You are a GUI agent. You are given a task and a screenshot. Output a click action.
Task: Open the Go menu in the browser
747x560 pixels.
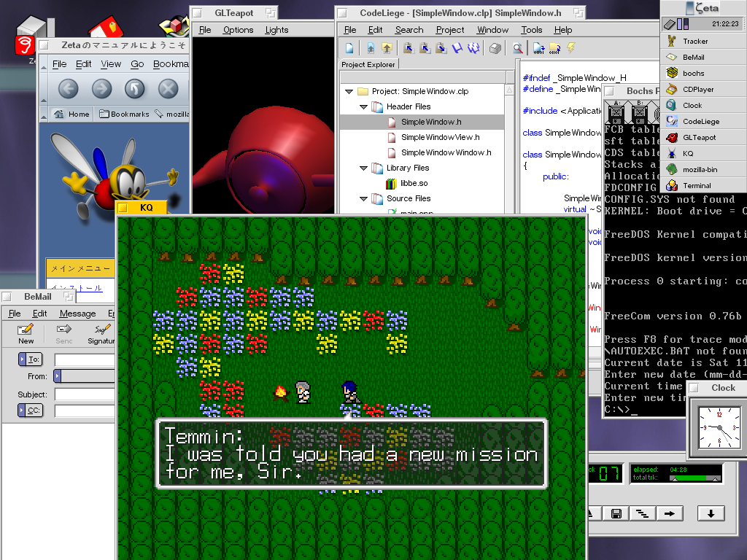[137, 64]
